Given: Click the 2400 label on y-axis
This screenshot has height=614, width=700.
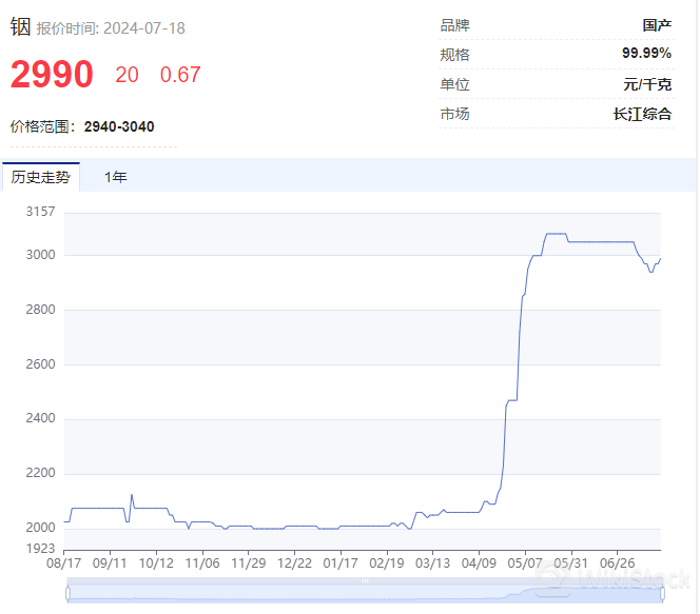Looking at the screenshot, I should point(40,419).
